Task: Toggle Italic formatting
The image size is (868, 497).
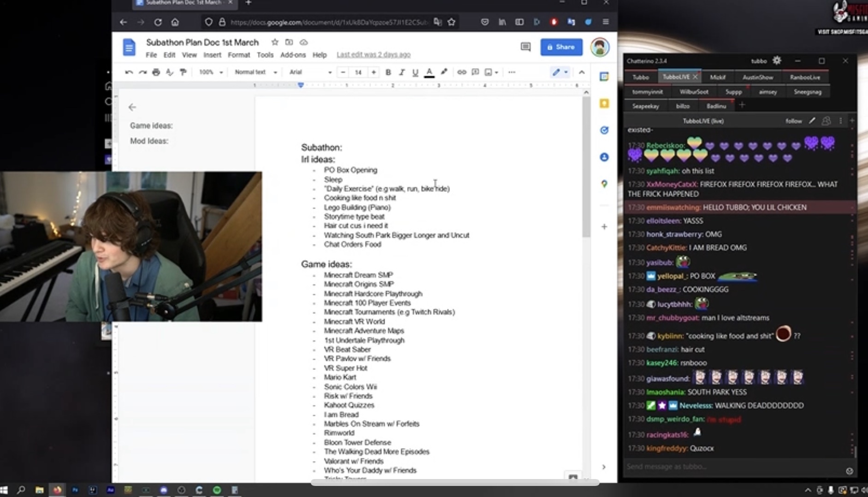Action: 402,72
